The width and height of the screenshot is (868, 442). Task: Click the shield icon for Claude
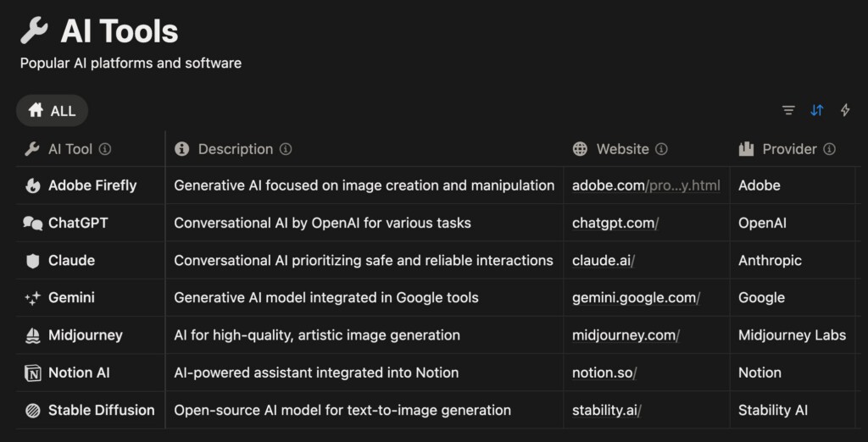point(33,261)
